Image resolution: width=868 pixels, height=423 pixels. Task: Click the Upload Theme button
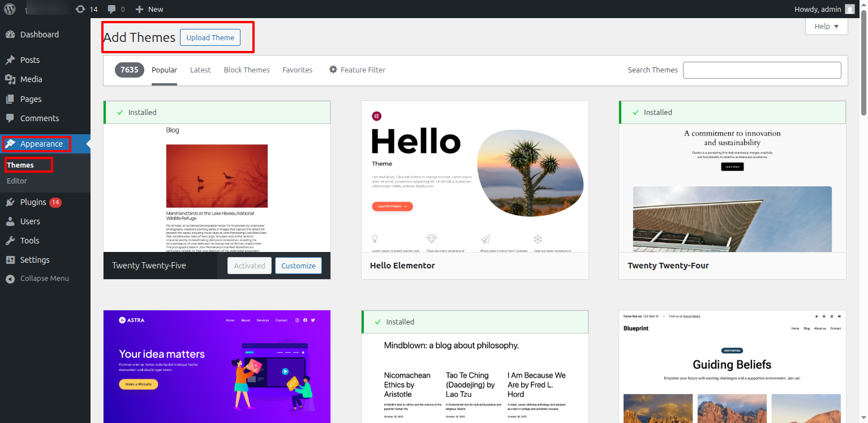coord(210,38)
